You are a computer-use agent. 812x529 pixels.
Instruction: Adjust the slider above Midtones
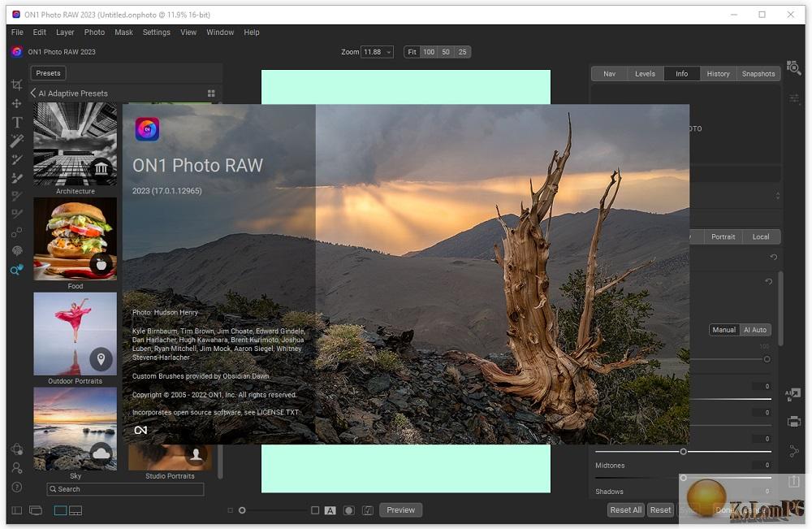(x=683, y=452)
